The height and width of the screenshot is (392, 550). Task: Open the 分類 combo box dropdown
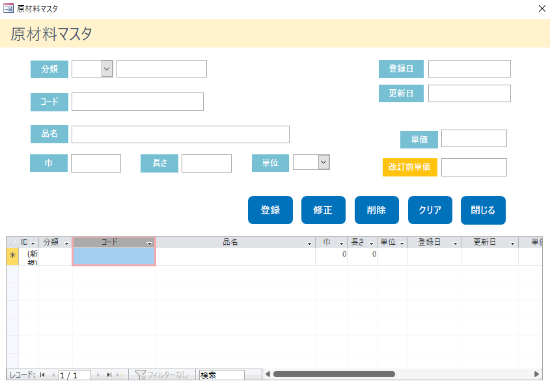pos(107,69)
